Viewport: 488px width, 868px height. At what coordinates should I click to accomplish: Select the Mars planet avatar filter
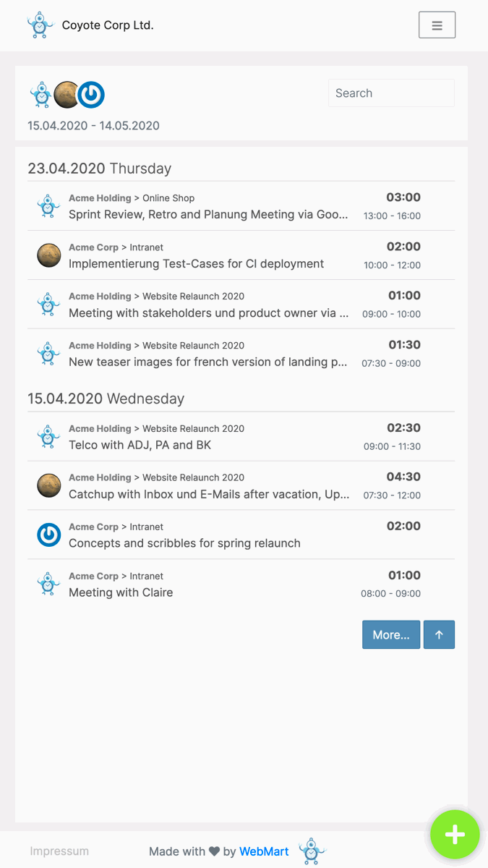(67, 95)
